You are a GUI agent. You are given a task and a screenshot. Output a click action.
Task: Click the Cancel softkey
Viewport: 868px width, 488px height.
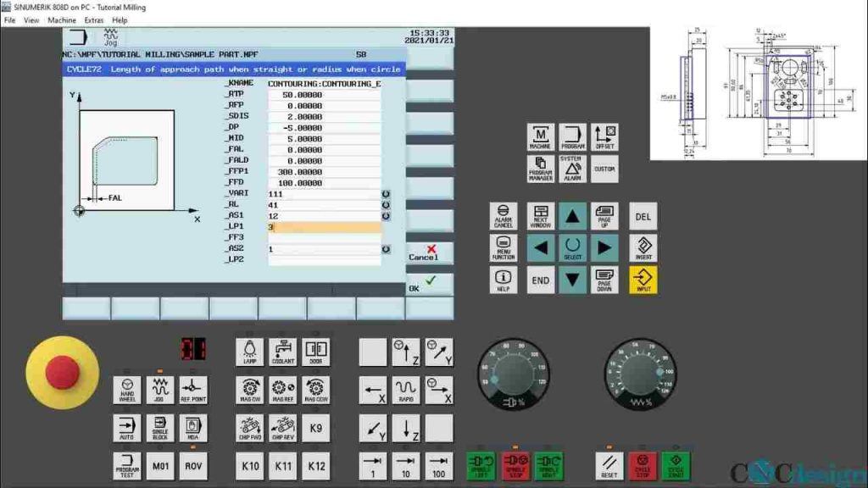pyautogui.click(x=429, y=253)
